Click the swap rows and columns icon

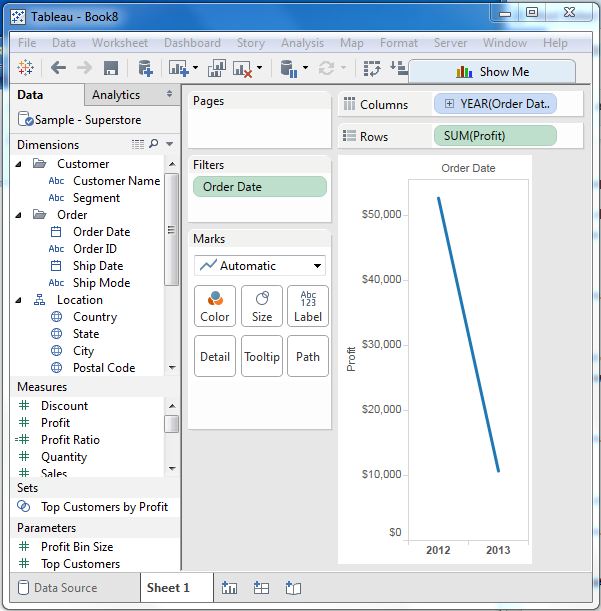click(372, 68)
